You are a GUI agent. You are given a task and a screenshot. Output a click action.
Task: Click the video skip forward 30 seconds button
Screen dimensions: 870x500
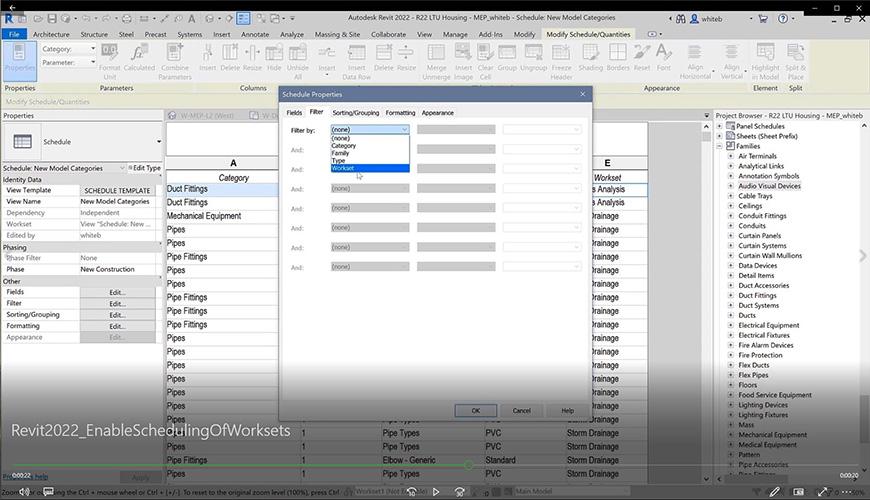tap(459, 492)
